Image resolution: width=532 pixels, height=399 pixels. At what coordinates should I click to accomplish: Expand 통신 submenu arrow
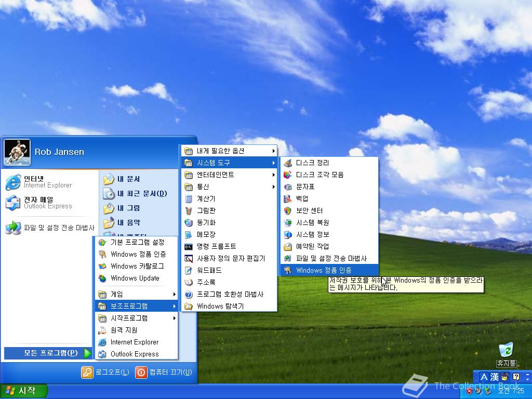coord(273,187)
